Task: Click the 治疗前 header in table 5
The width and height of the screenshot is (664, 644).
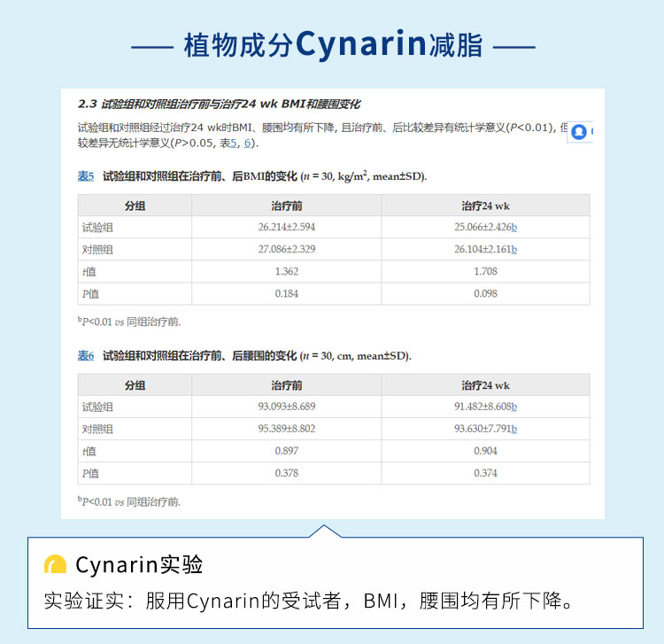Action: [x=287, y=206]
